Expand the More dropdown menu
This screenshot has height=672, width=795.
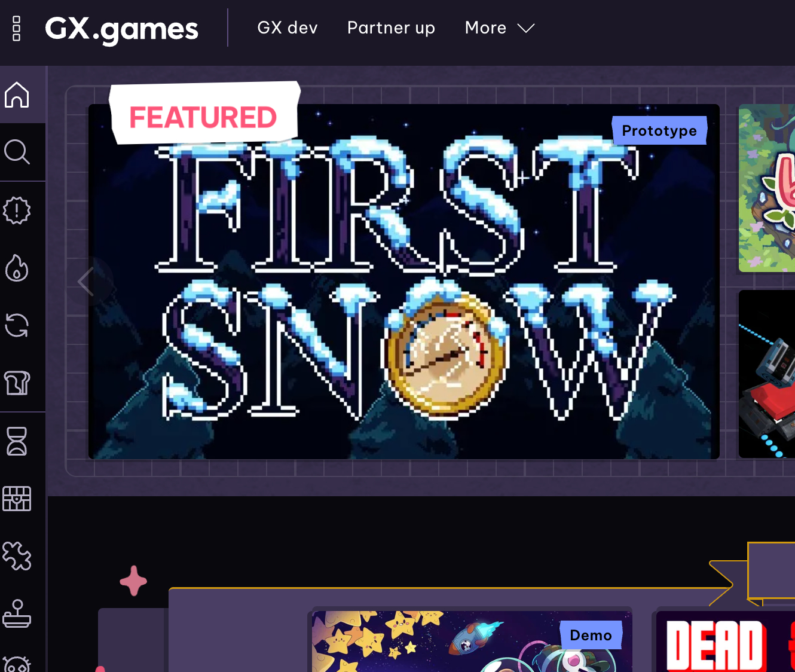[500, 28]
